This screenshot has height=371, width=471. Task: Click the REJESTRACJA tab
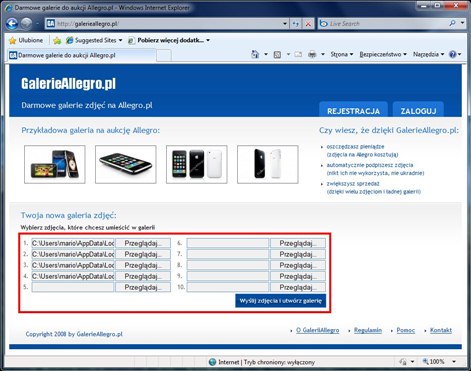(x=353, y=110)
